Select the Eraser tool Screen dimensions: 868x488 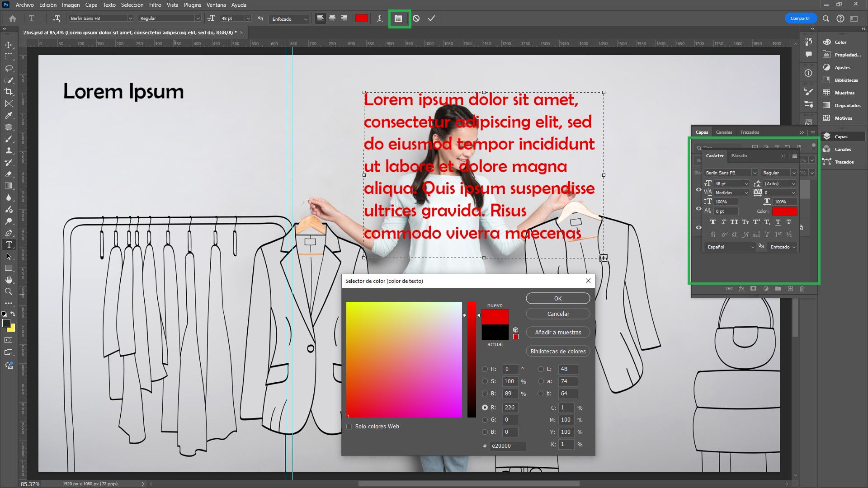coord(9,174)
